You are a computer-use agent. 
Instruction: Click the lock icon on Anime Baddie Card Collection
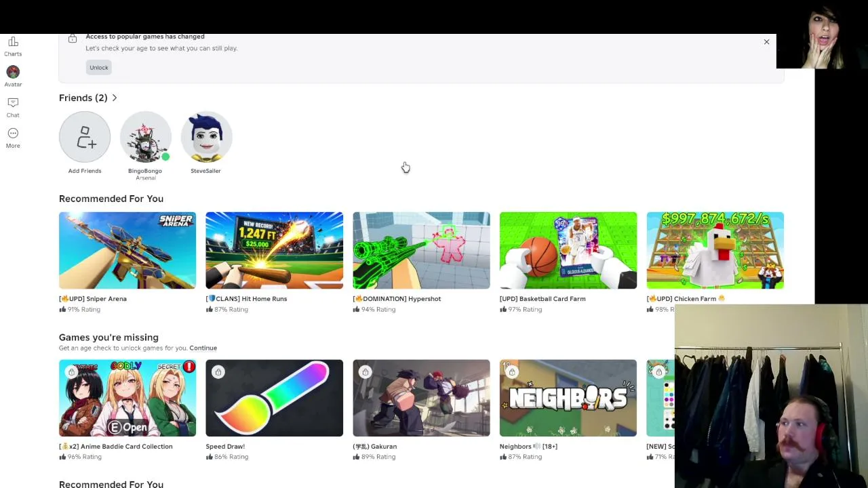click(x=71, y=372)
